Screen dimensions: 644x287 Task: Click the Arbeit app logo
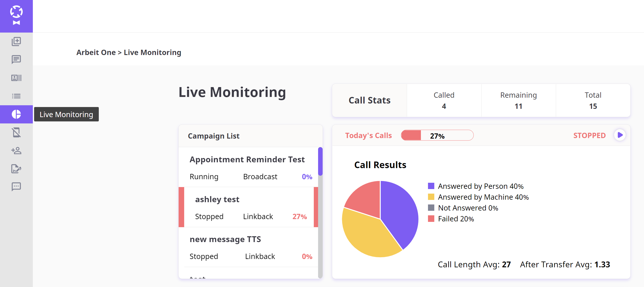tap(16, 15)
